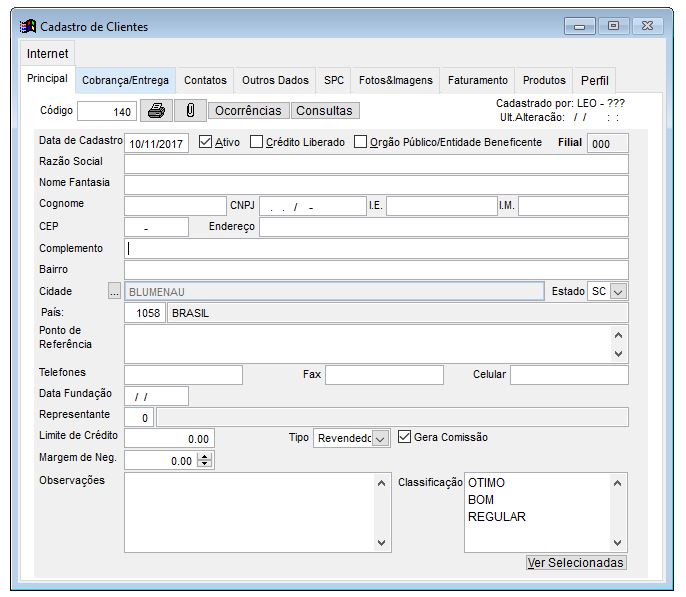Open Fotos&Imagens tab
Screen dimensions: 686x597
tap(396, 80)
